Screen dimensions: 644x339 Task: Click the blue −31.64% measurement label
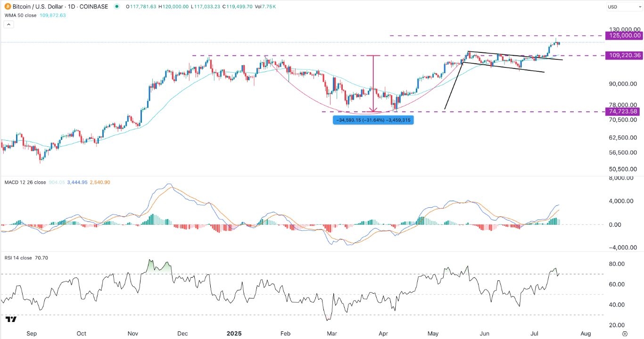coord(373,120)
